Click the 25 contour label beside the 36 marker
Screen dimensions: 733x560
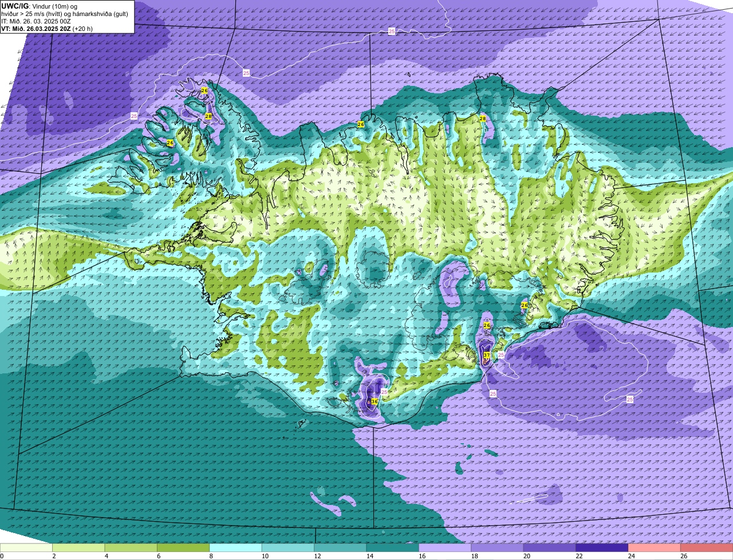click(384, 392)
